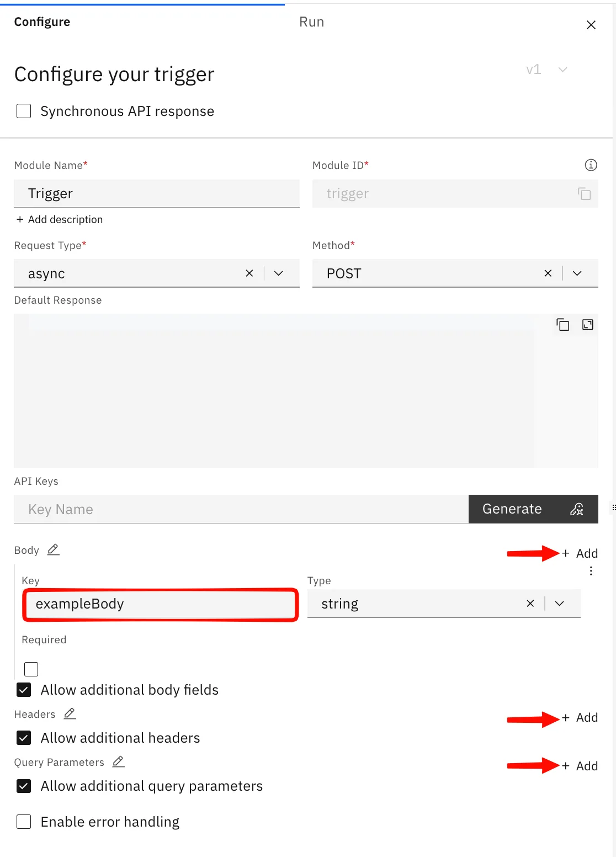The image size is (616, 857).
Task: Check the Required checkbox for exampleBody
Action: click(x=31, y=669)
